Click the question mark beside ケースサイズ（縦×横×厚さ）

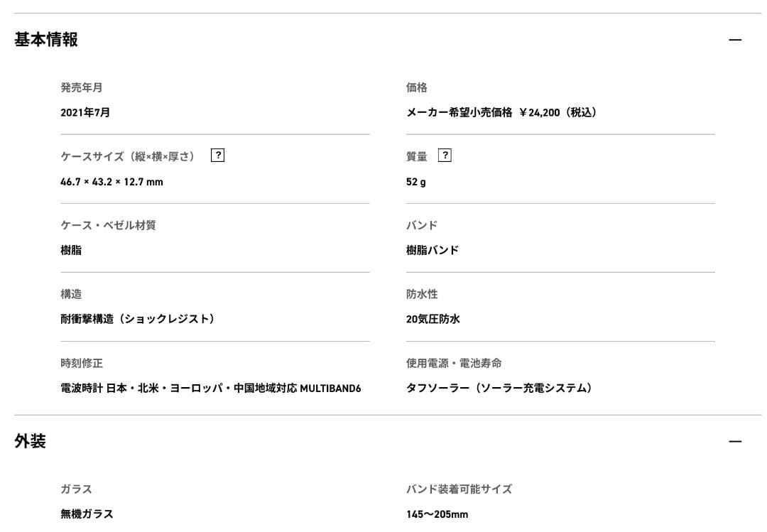(x=217, y=155)
